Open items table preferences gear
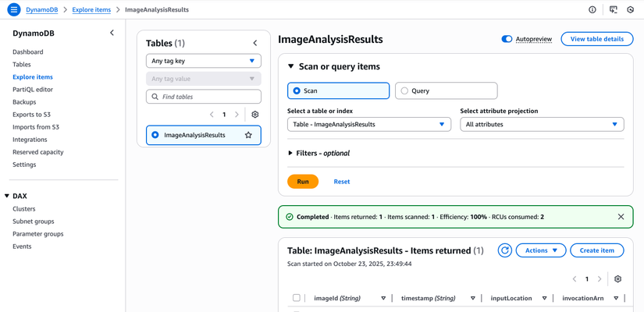 pyautogui.click(x=617, y=279)
